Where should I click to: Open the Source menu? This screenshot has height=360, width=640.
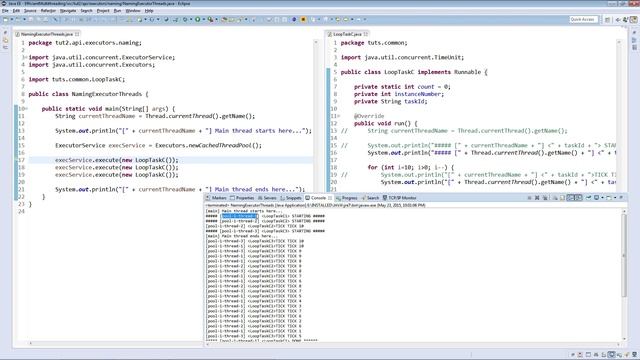point(30,11)
